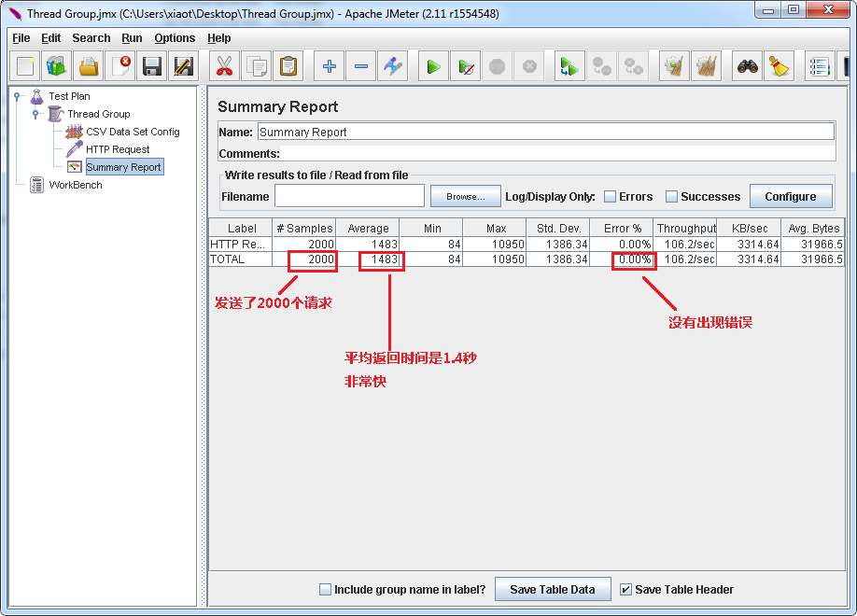Image resolution: width=857 pixels, height=616 pixels.
Task: Click the green Start test run icon
Action: (433, 66)
